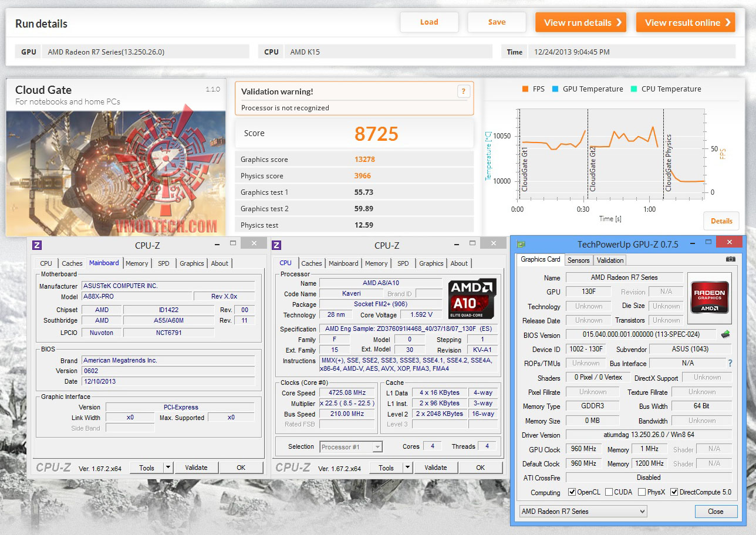Open About tab in the Mainboard CPU-Z window
Screen dimensions: 756x535
(220, 263)
